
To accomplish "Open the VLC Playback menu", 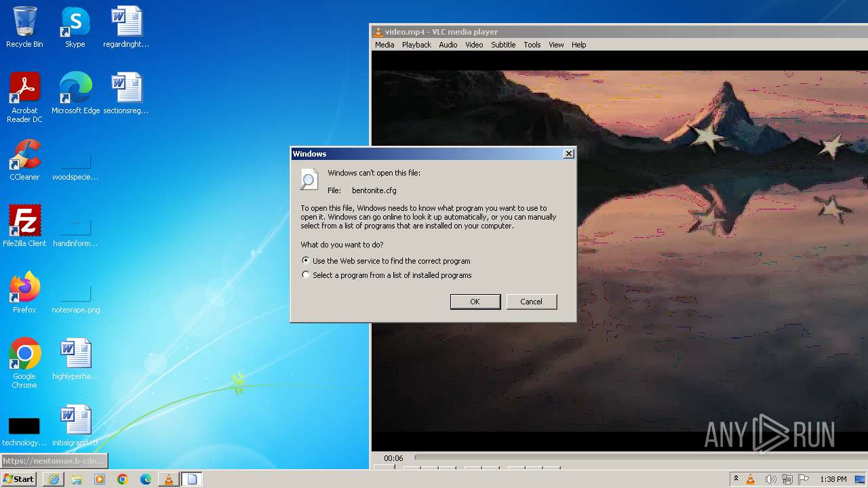I will [416, 45].
